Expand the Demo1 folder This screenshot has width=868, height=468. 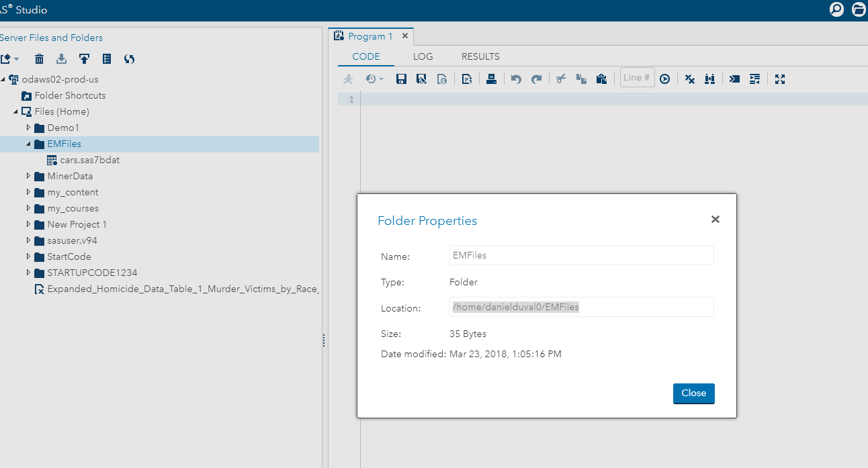29,128
